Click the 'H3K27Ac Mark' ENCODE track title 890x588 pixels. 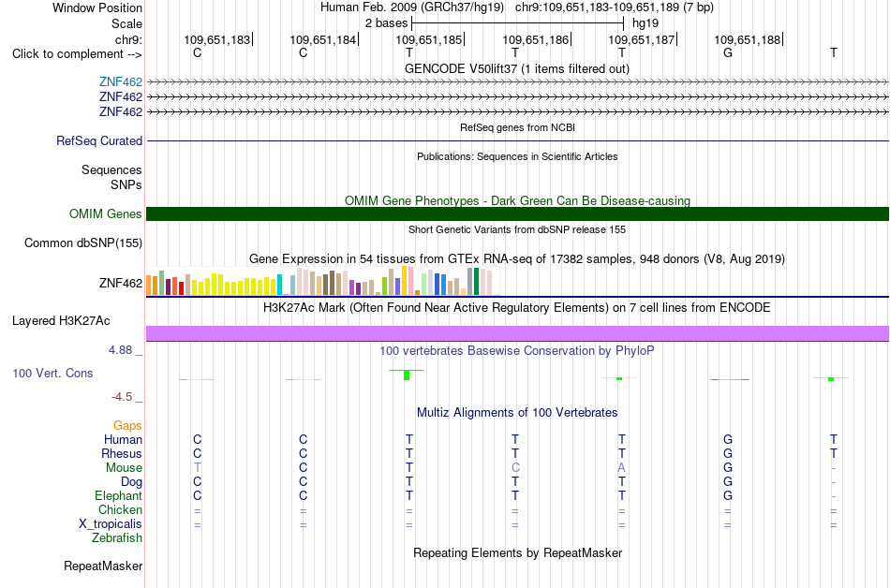click(517, 308)
